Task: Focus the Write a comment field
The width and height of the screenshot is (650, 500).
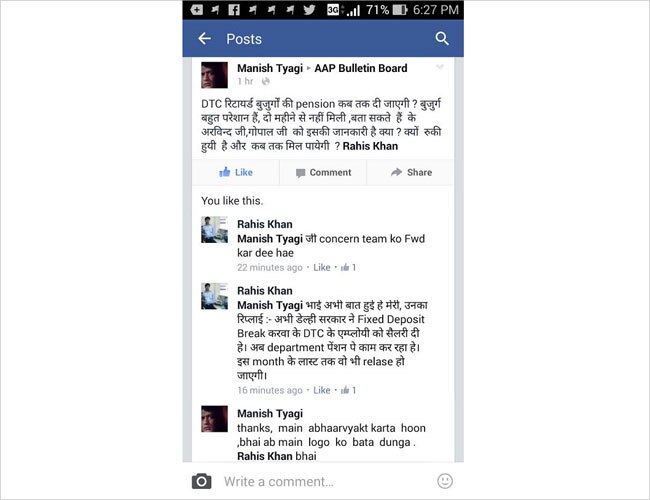Action: pos(323,481)
